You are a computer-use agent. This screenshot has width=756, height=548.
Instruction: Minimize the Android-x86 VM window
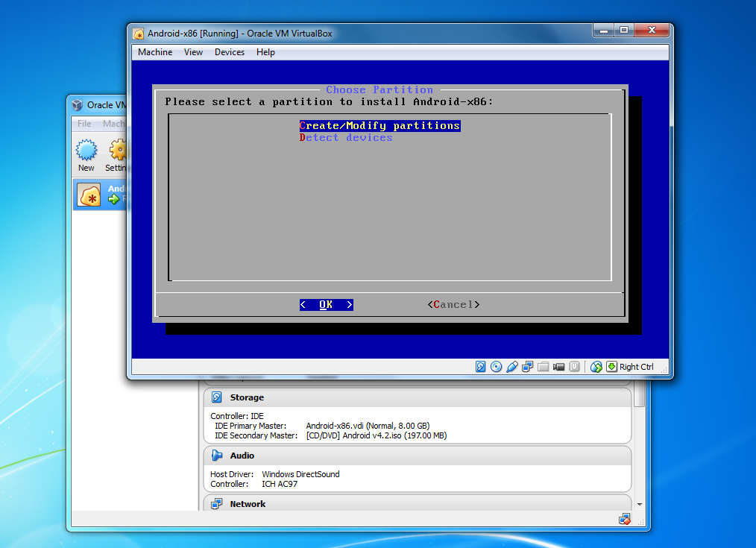point(603,30)
